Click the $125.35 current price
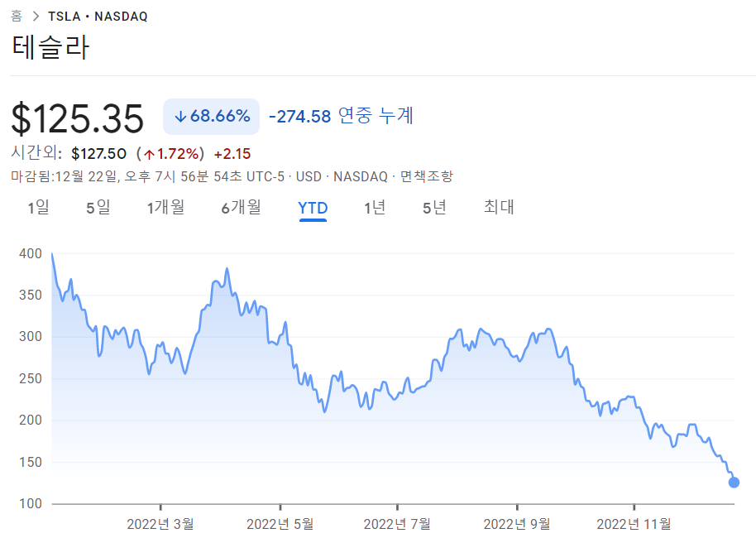Viewport: 756px width, 543px height. (x=77, y=118)
